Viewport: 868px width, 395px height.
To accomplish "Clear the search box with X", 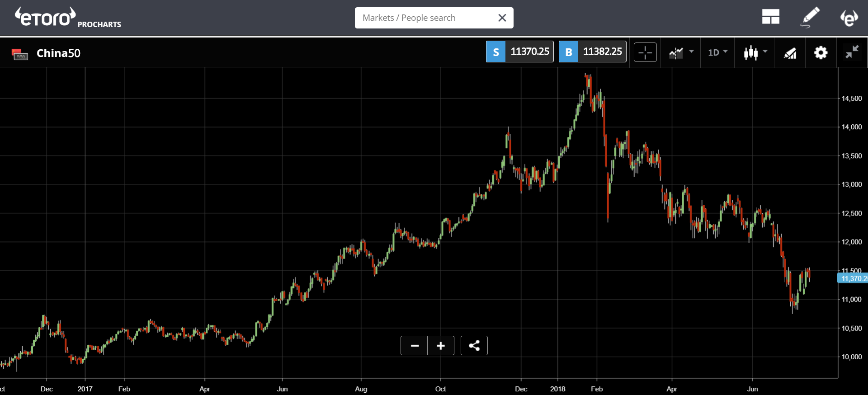I will click(x=502, y=18).
